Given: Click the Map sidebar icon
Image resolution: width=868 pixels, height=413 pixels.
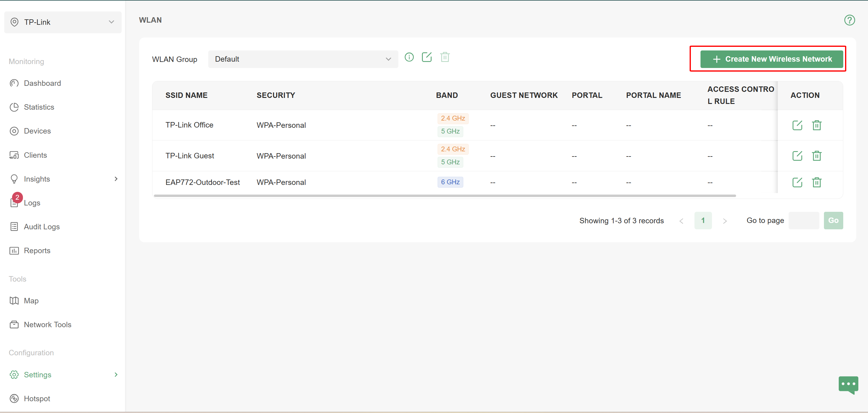Looking at the screenshot, I should [x=14, y=301].
